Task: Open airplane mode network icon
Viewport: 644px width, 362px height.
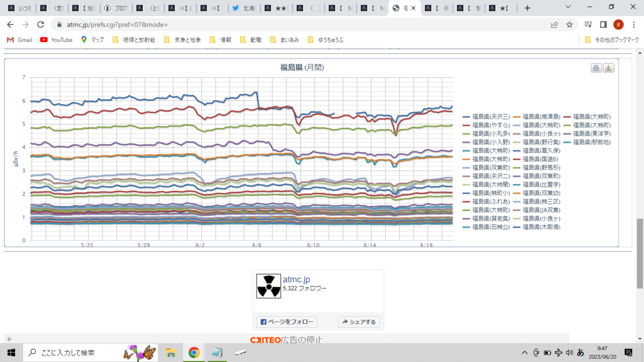Action: [x=559, y=352]
